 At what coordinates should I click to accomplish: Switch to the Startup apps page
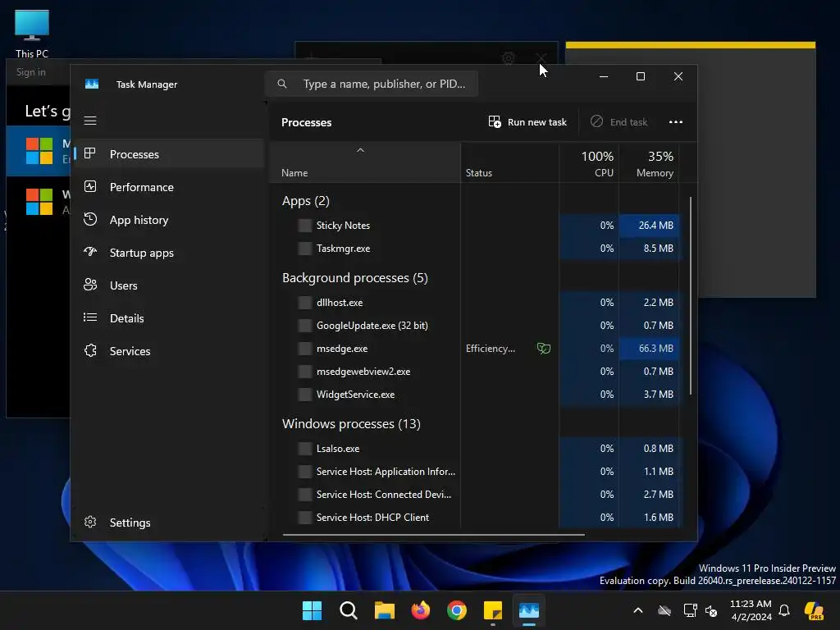(x=169, y=253)
